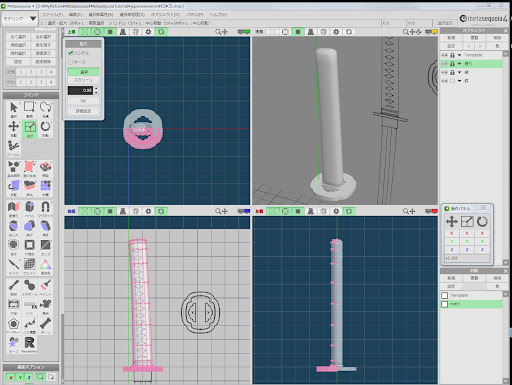
Task: Collapse the Template object tree arrow
Action: pos(460,55)
